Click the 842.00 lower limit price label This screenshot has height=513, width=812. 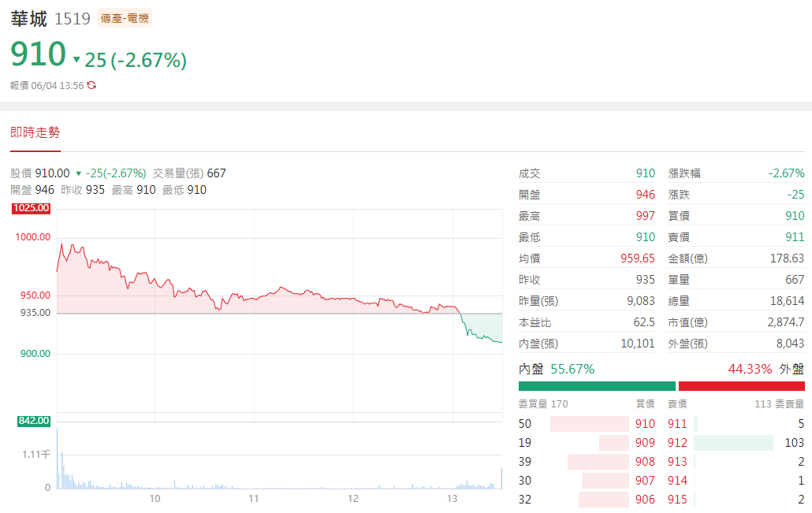point(34,421)
